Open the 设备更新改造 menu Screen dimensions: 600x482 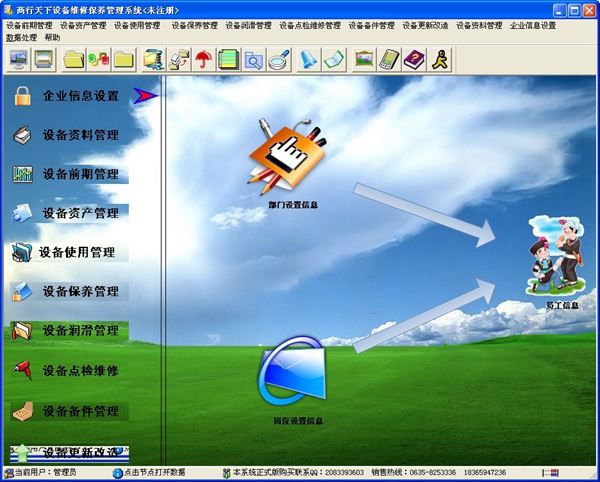click(x=425, y=26)
